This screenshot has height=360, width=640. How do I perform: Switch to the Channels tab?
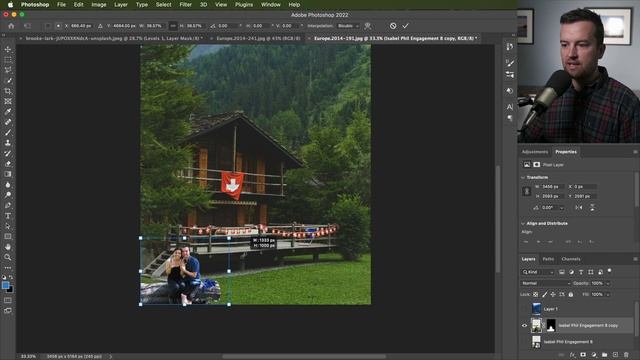point(571,259)
